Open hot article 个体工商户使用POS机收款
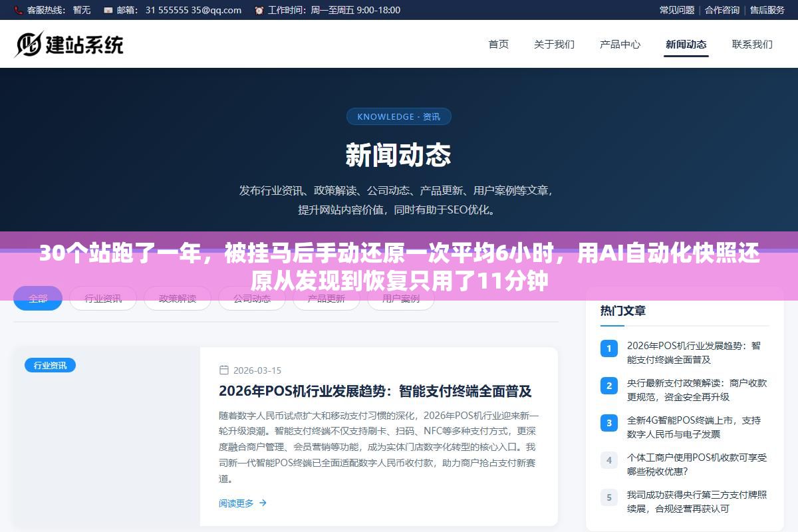The width and height of the screenshot is (798, 532). coord(697,464)
